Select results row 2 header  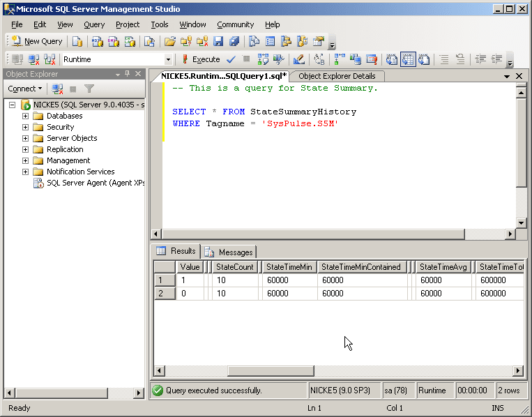[x=165, y=293]
